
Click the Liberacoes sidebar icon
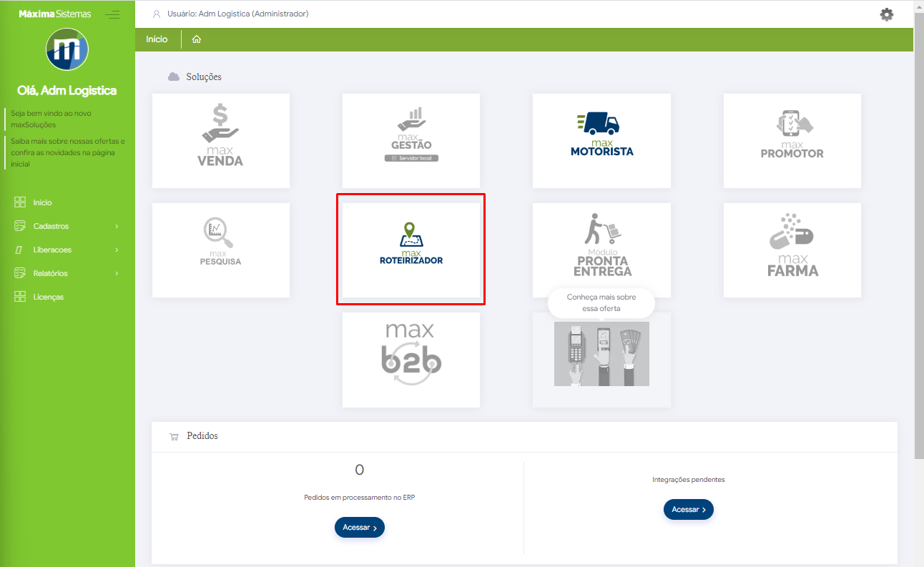tap(20, 250)
